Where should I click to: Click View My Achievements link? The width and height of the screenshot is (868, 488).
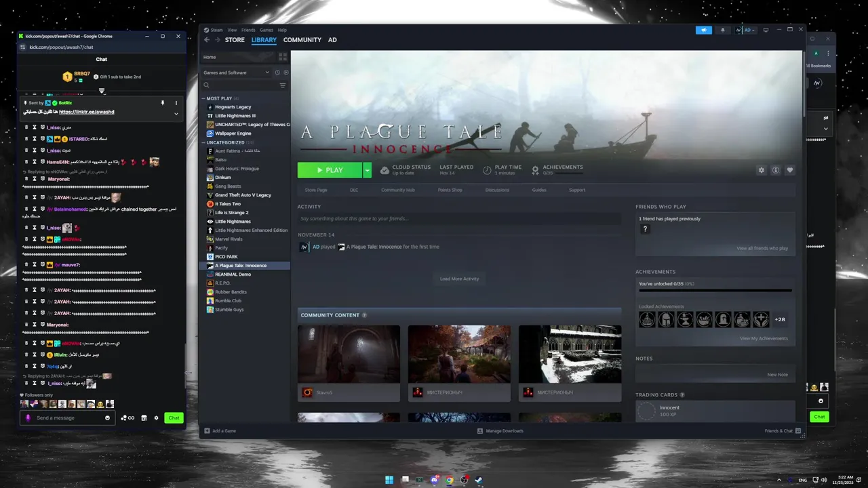click(764, 338)
